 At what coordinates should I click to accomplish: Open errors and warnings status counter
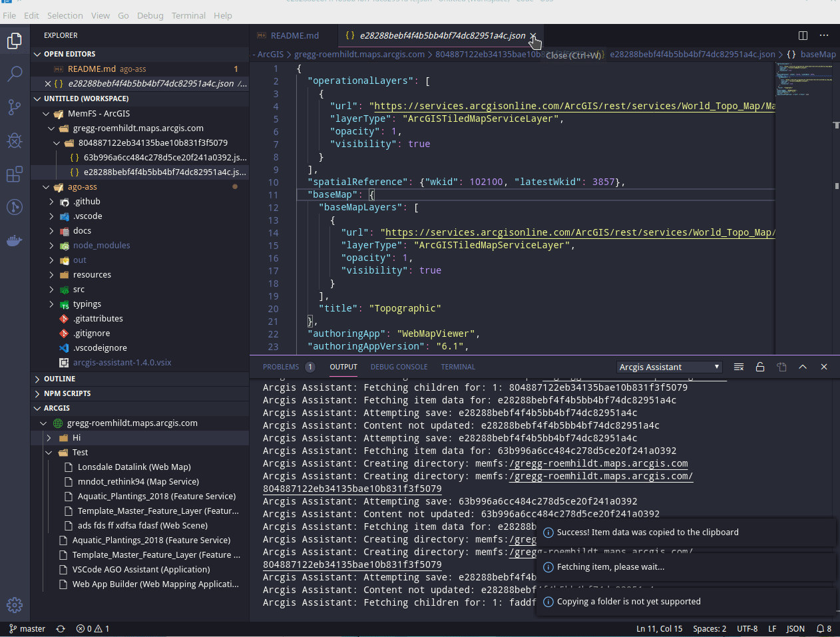(93, 628)
